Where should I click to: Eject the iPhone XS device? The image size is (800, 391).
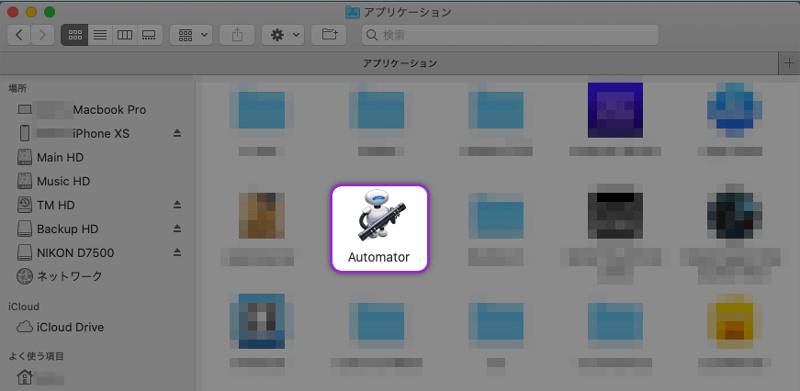coord(177,134)
